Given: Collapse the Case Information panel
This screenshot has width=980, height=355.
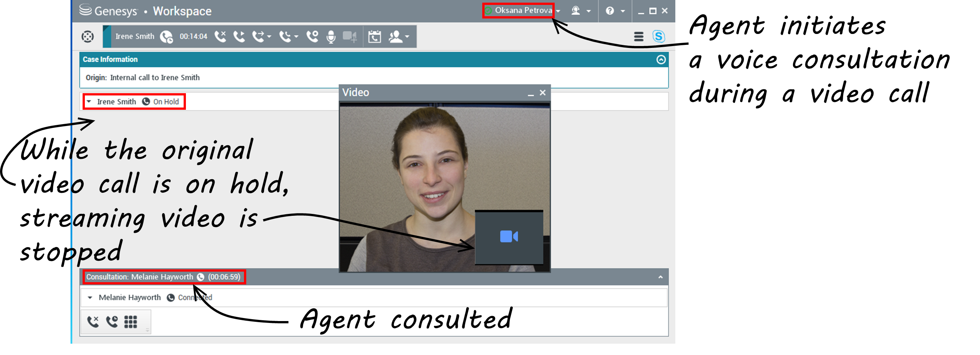Looking at the screenshot, I should coord(661,59).
